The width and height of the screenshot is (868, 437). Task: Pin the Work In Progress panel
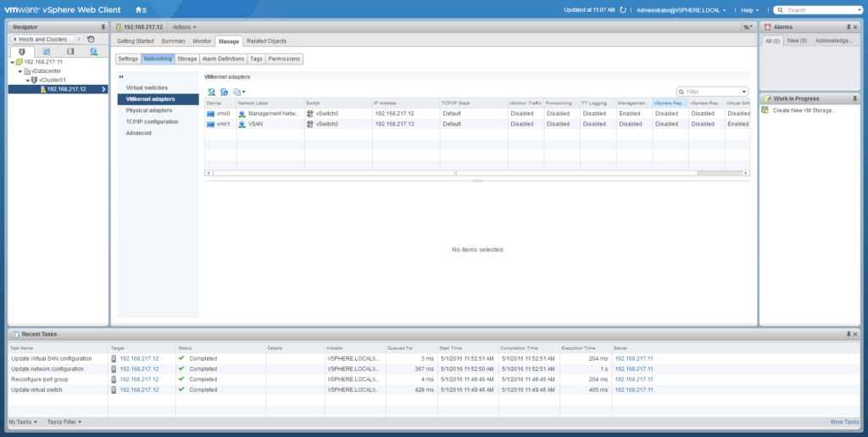[856, 98]
